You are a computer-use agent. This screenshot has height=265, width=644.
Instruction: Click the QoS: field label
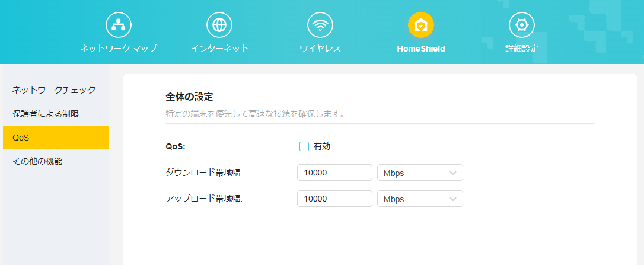[x=176, y=146]
